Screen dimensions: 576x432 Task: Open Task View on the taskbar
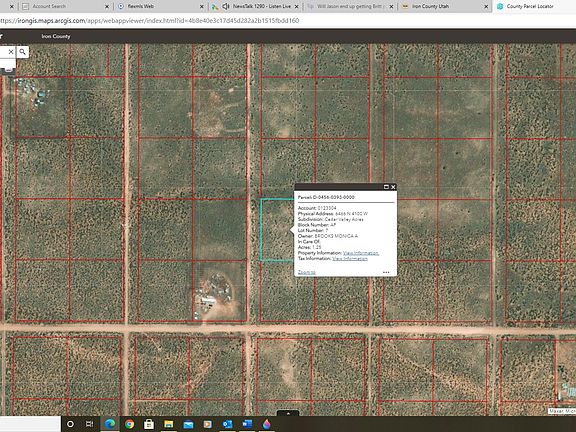[89, 424]
